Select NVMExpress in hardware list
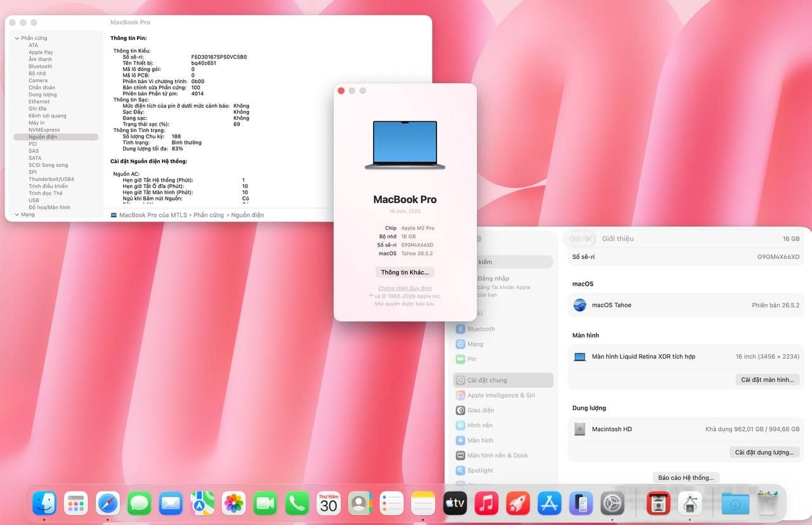Viewport: 812px width, 525px height. click(44, 130)
